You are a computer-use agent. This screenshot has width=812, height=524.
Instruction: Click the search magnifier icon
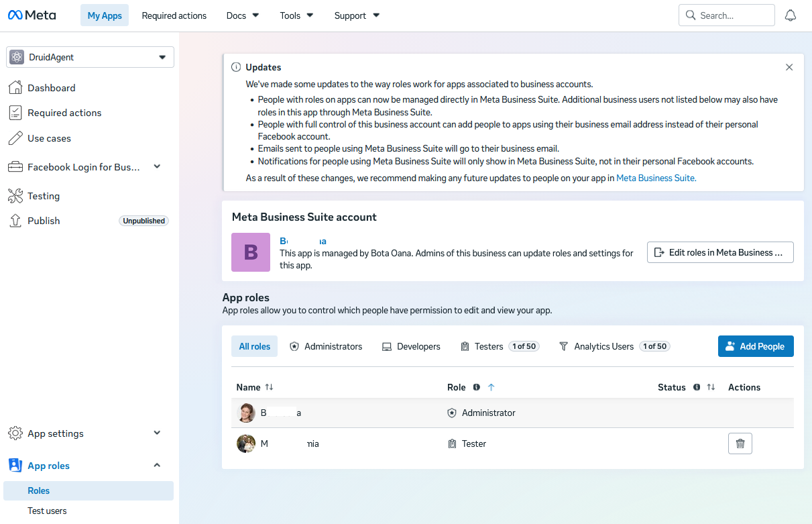(691, 15)
